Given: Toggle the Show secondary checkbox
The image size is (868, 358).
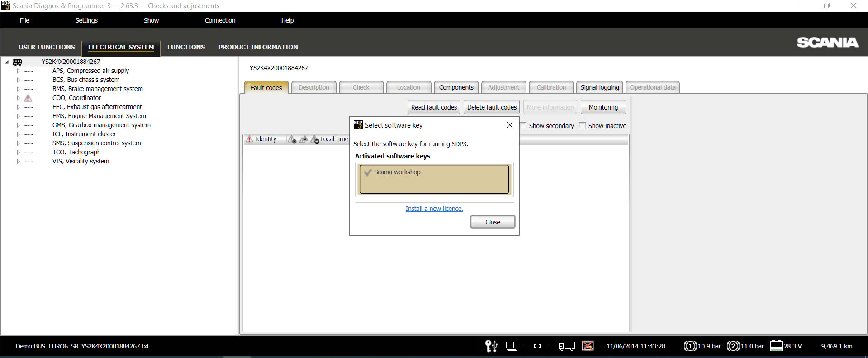Looking at the screenshot, I should (523, 126).
